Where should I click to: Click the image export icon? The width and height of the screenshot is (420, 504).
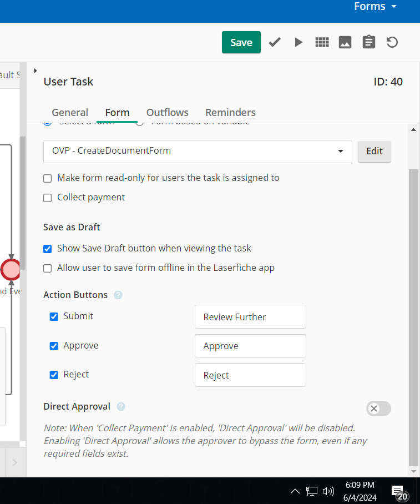(x=345, y=42)
